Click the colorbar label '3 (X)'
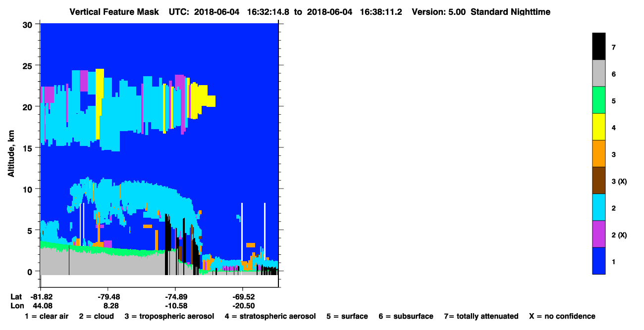 (619, 181)
